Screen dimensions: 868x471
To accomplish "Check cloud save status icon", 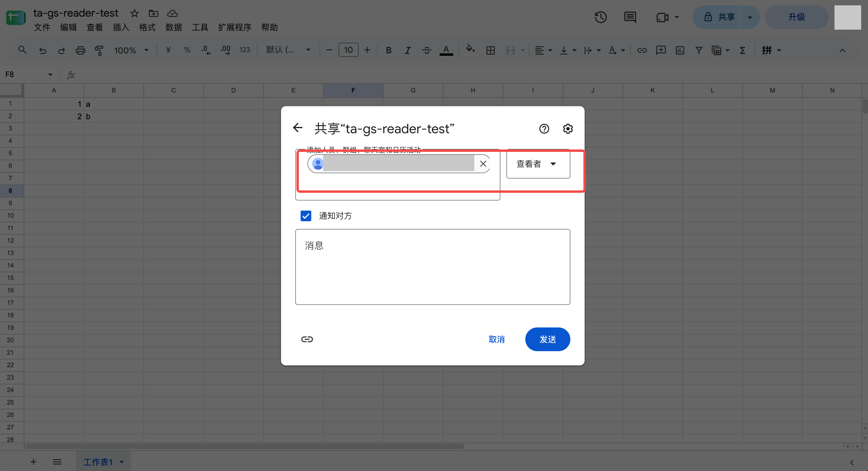I will click(173, 13).
